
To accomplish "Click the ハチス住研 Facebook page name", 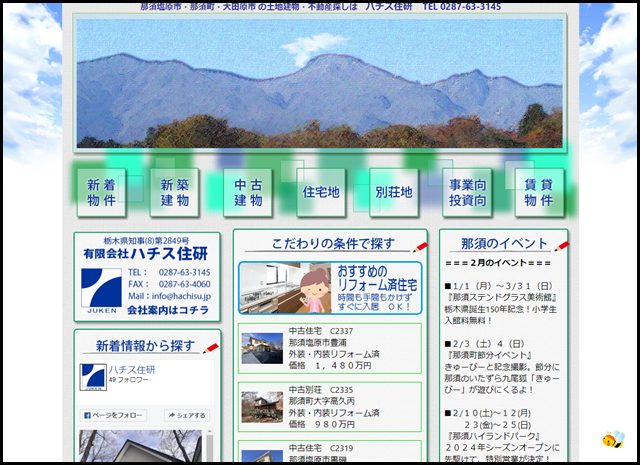I will click(x=132, y=369).
